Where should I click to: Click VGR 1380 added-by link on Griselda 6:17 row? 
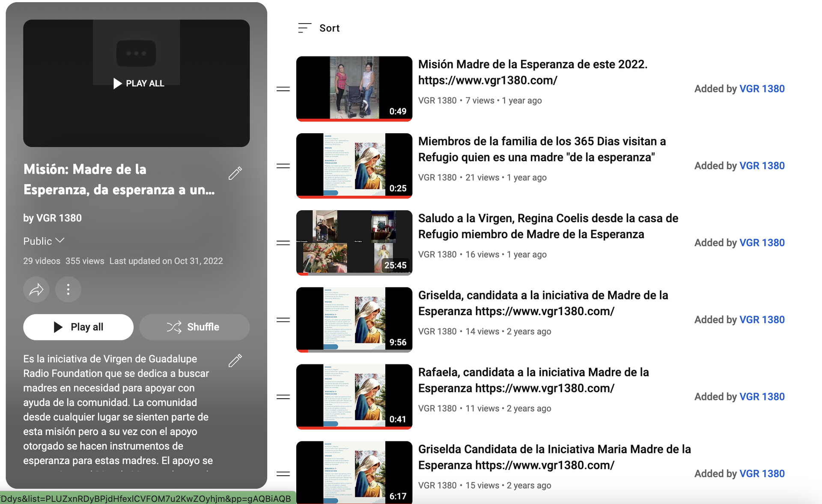tap(762, 474)
